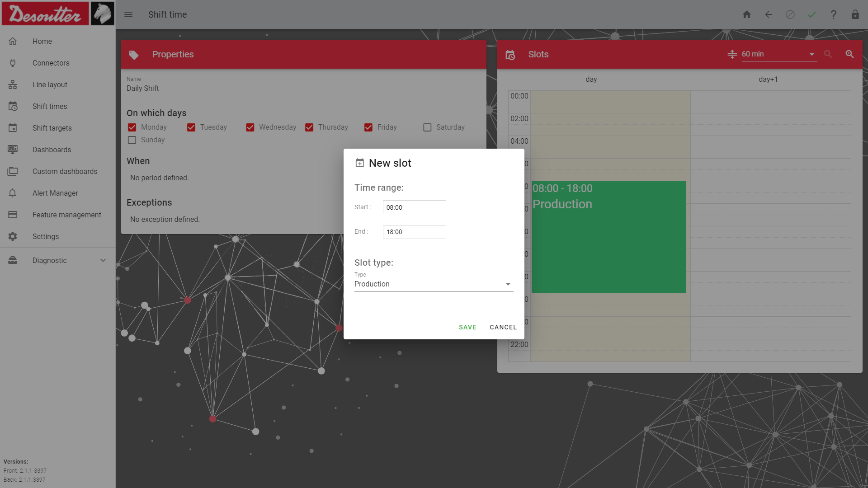Click the home icon in top toolbar

coord(747,14)
